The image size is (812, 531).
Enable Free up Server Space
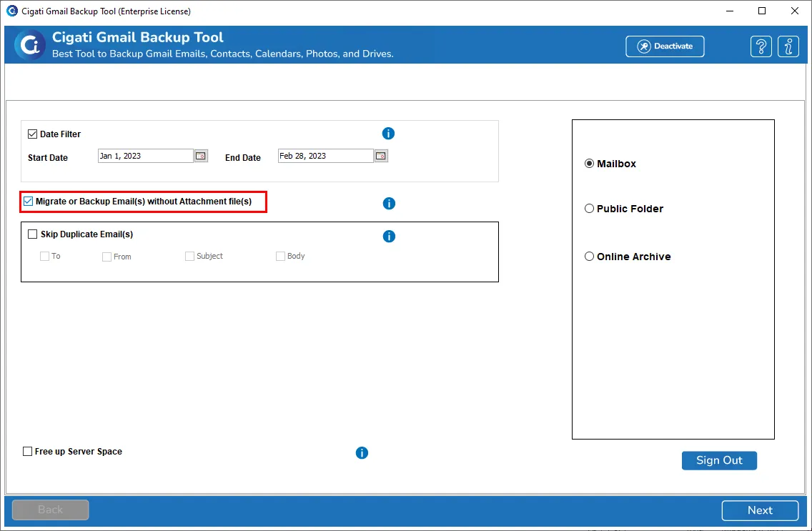coord(27,452)
